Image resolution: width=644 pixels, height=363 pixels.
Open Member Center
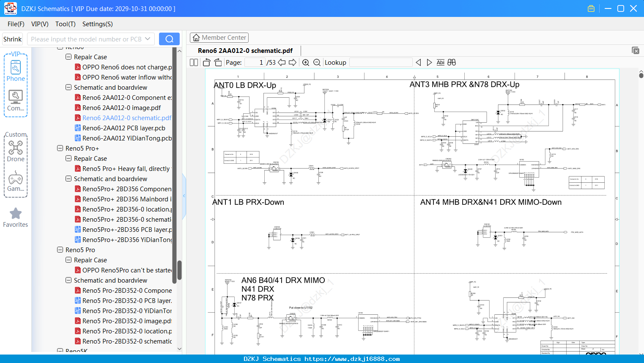tap(219, 38)
